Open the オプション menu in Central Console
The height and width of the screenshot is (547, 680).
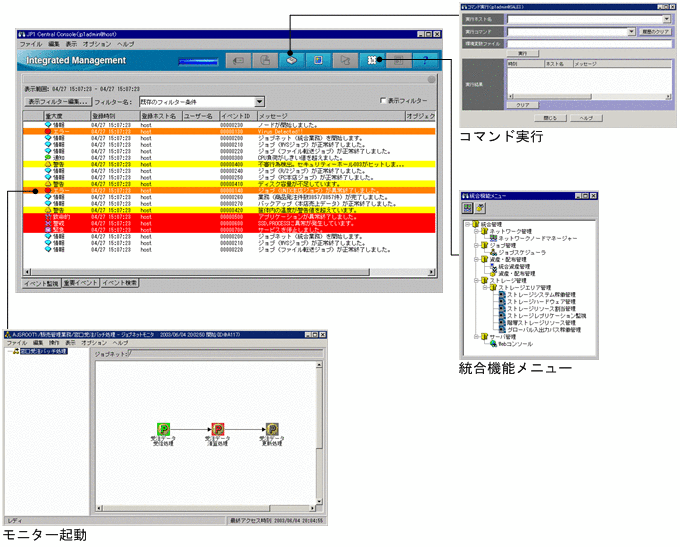click(x=97, y=45)
